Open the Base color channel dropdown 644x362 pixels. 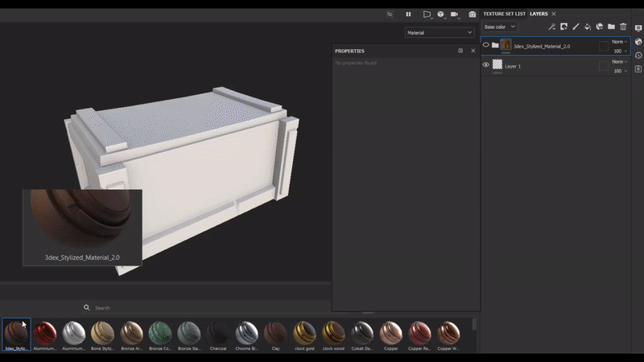coord(499,27)
